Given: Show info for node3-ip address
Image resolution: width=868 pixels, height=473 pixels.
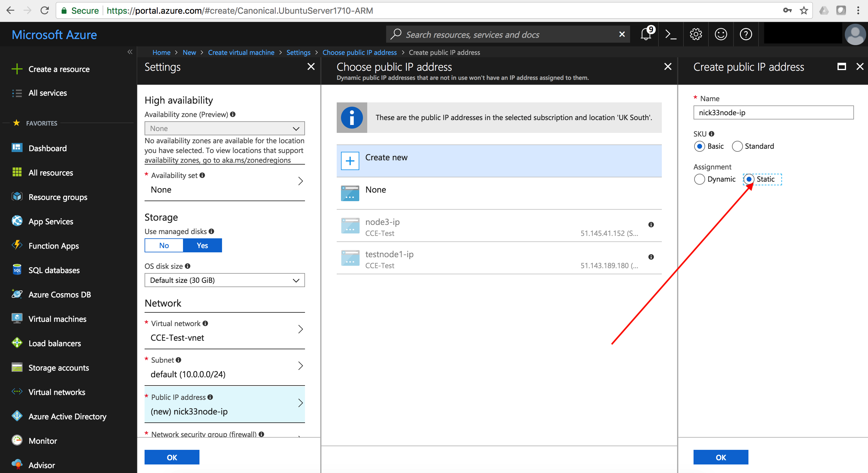Looking at the screenshot, I should coord(651,225).
